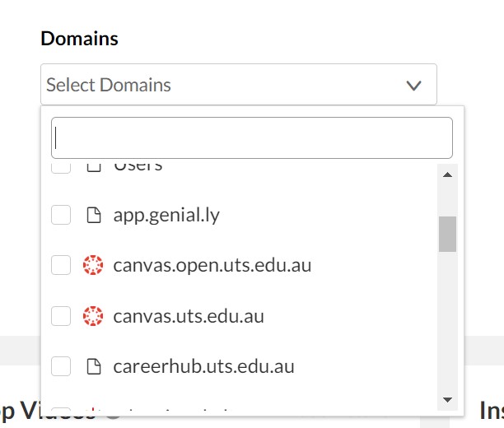The height and width of the screenshot is (428, 504).
Task: Check the box for canvas.uts.edu.au
Action: 61,316
